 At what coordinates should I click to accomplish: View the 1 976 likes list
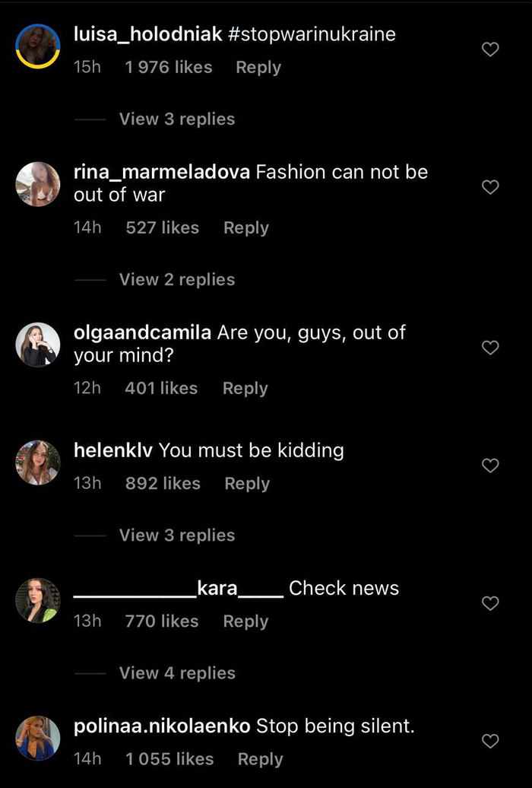click(x=169, y=67)
